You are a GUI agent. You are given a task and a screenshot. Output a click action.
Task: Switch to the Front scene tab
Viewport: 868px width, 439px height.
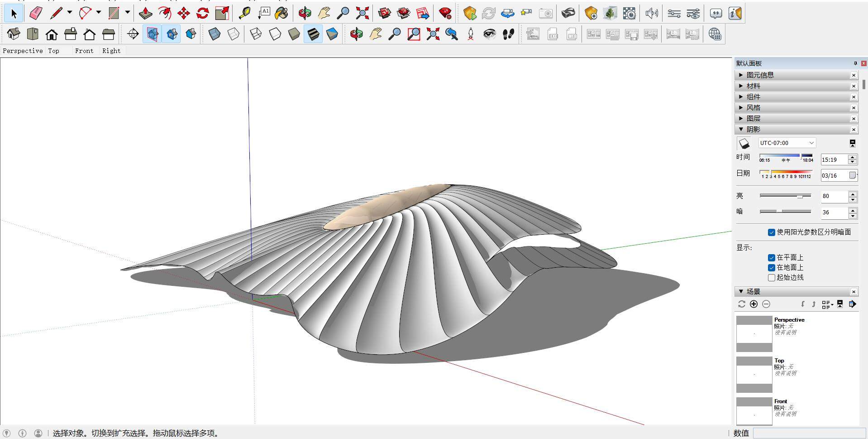coord(84,51)
